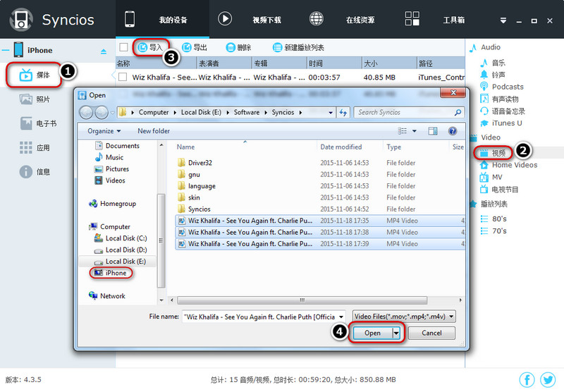Image resolution: width=564 pixels, height=392 pixels.
Task: Switch to 我的设备 my device tab
Action: (162, 20)
